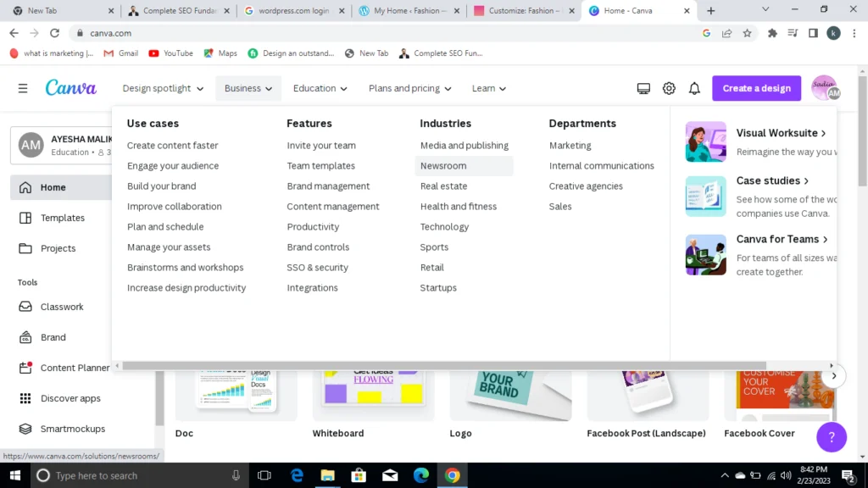
Task: Click the Content Planner calendar icon
Action: click(x=25, y=368)
